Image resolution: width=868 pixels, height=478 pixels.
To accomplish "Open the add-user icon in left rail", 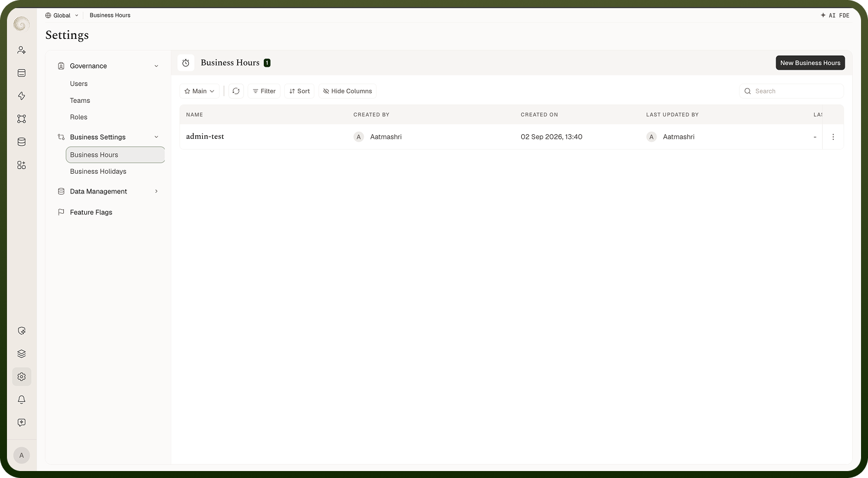I will (21, 51).
